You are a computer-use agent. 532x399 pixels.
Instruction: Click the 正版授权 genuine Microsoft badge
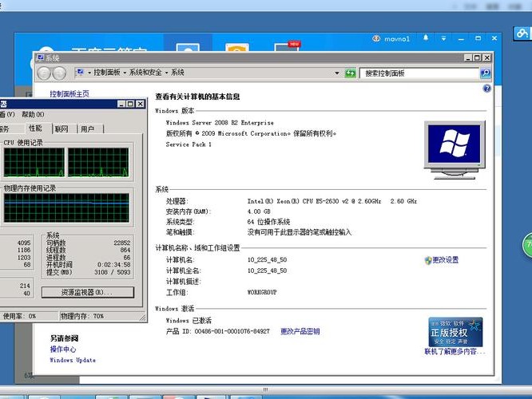[x=455, y=332]
